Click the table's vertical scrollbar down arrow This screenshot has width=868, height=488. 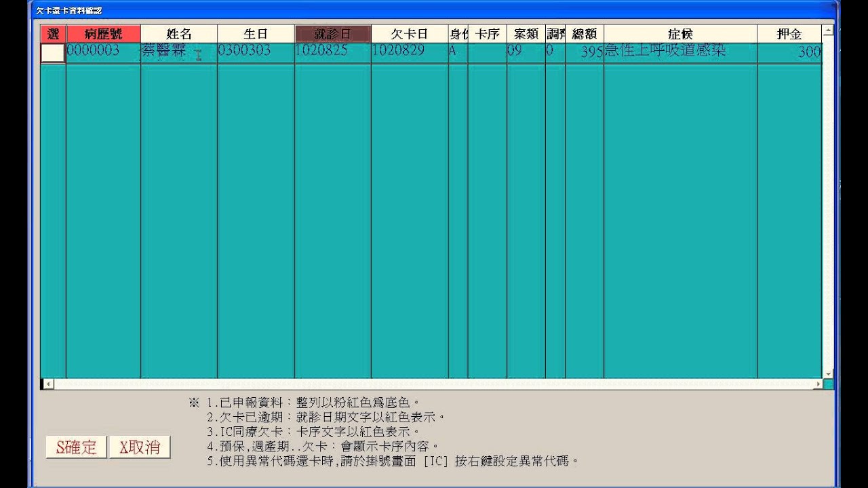click(x=827, y=373)
